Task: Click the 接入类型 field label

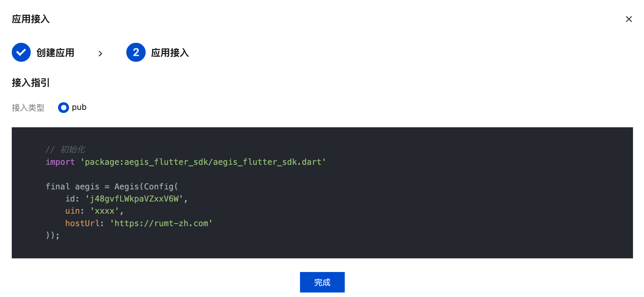Action: (28, 108)
